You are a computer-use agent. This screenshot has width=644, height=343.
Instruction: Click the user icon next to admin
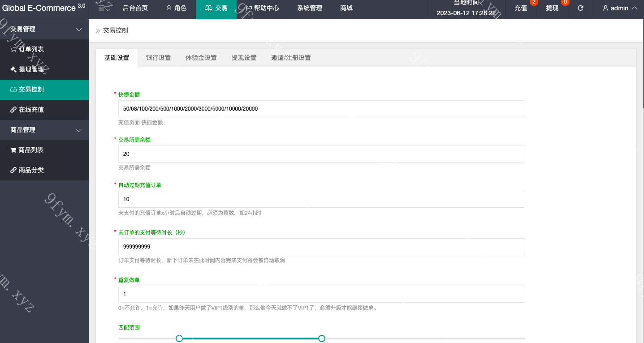click(605, 8)
